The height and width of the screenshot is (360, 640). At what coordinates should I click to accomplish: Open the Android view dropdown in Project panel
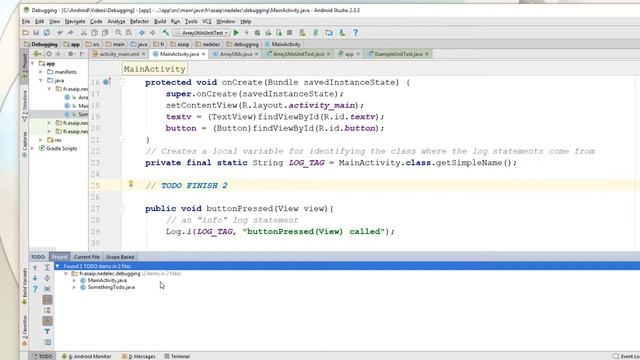(x=37, y=54)
